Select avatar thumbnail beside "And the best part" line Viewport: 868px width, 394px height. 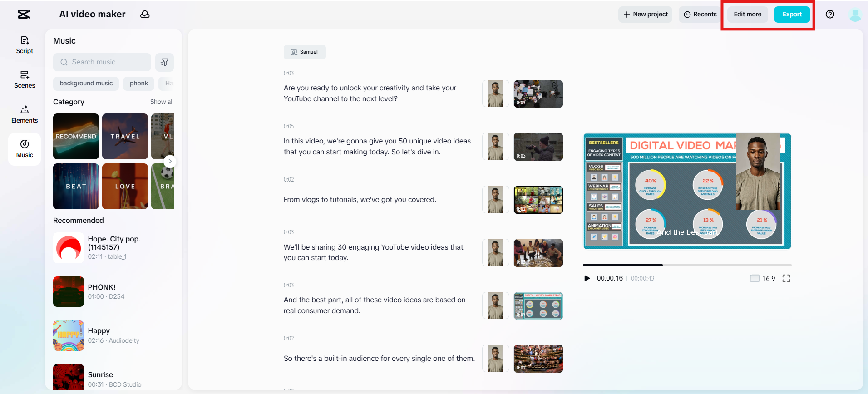coord(496,306)
